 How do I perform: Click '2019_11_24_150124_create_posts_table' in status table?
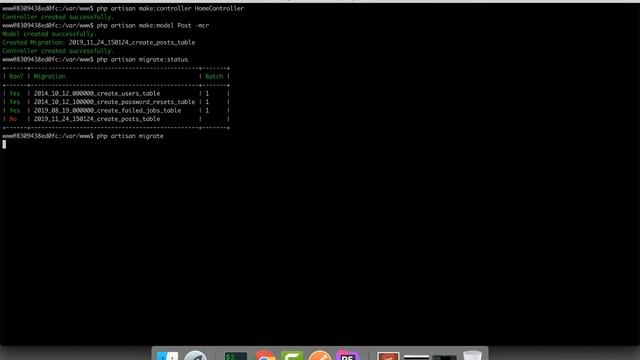97,119
